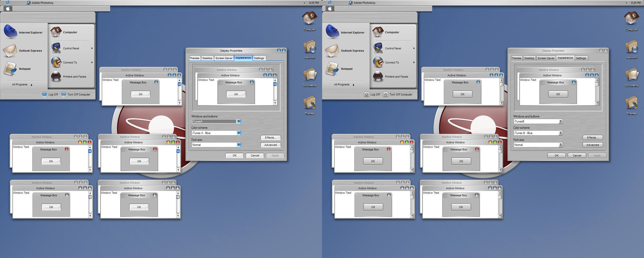
Task: Open Printers and Faxes in right-hand Start menu
Action: [x=390, y=77]
